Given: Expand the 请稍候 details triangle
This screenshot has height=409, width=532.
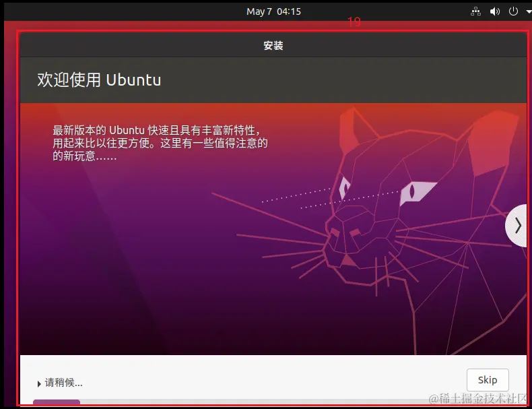Looking at the screenshot, I should coord(39,383).
